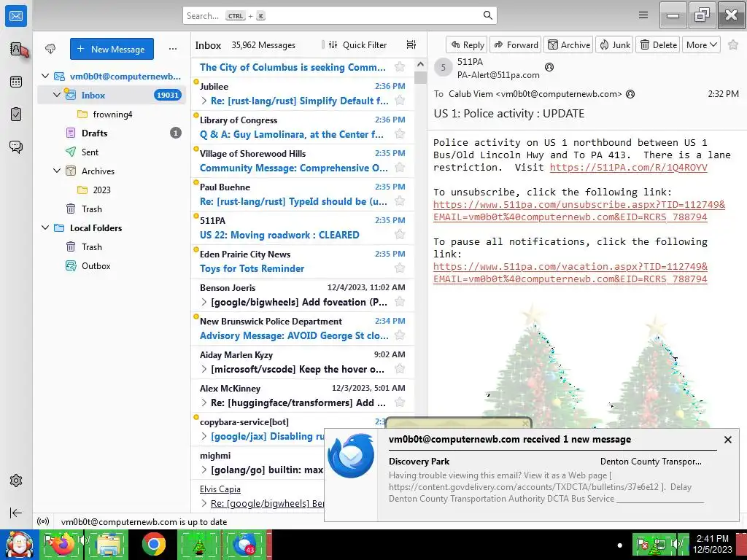Viewport: 747px width, 560px height.
Task: Collapse the Archives folder
Action: (57, 171)
